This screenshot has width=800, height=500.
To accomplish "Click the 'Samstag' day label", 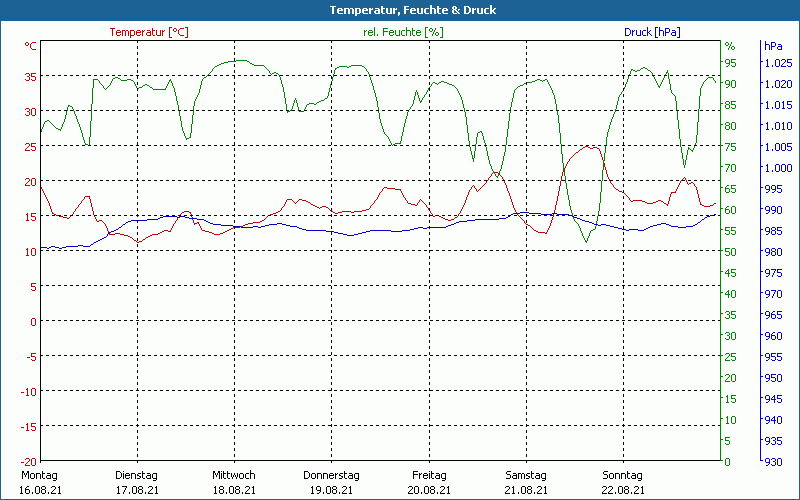I will 526,475.
